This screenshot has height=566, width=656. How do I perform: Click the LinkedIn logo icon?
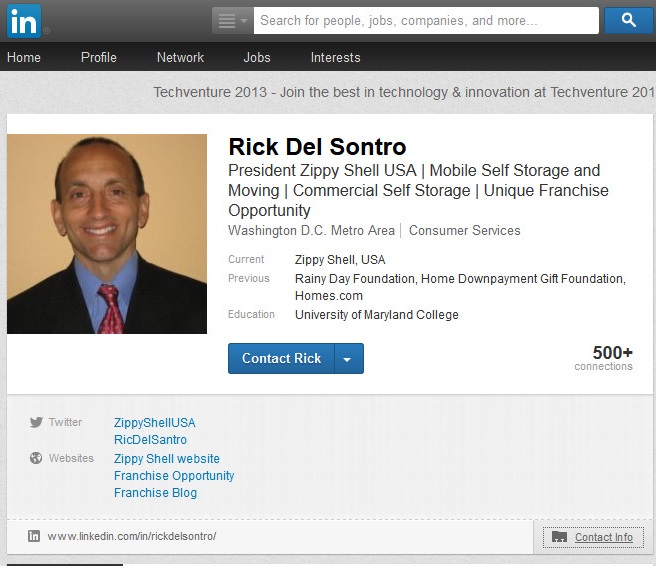pos(25,20)
